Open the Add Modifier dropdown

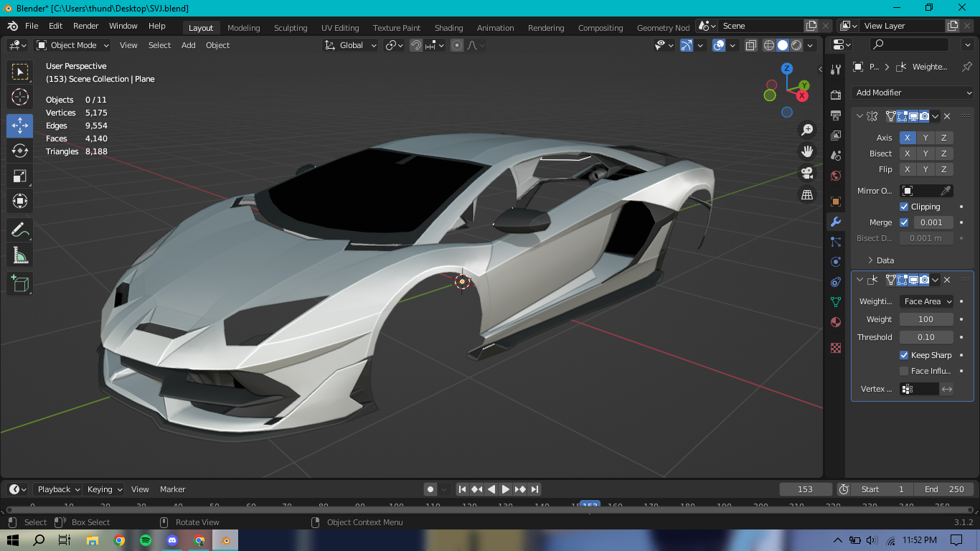pos(913,93)
